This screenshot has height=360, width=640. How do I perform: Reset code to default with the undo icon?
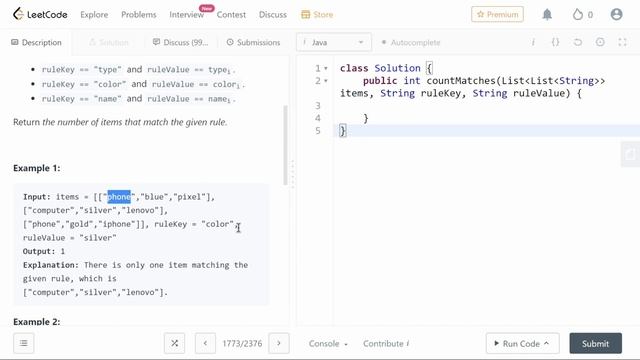tap(578, 42)
